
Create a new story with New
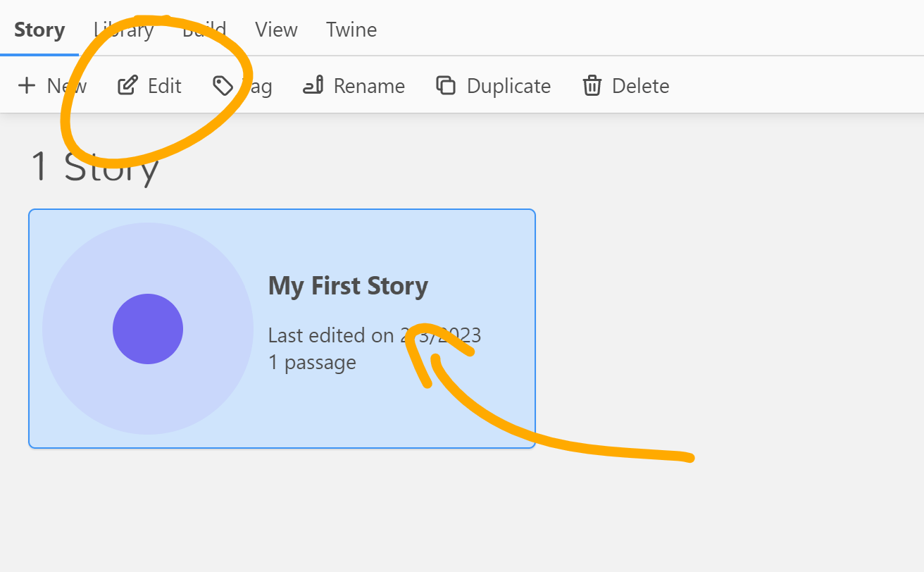pyautogui.click(x=53, y=85)
